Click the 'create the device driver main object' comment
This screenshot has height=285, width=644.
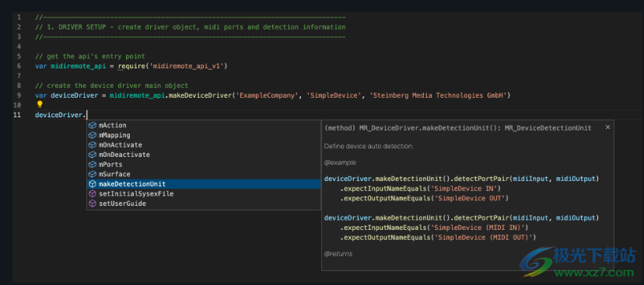(x=112, y=85)
